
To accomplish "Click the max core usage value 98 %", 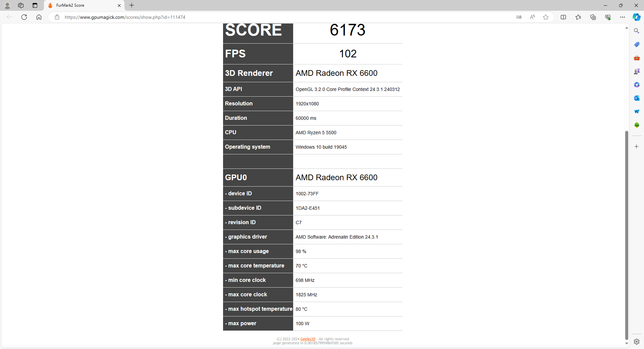I will (x=301, y=251).
